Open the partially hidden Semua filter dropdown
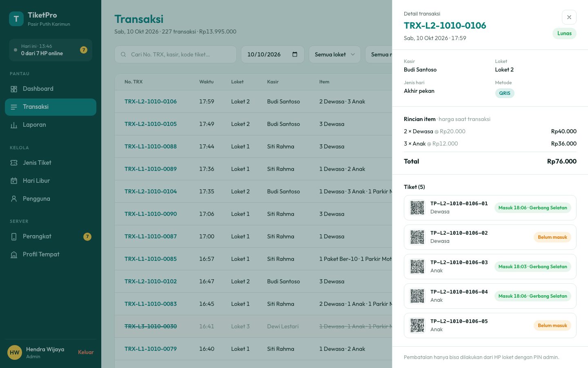 tap(379, 54)
